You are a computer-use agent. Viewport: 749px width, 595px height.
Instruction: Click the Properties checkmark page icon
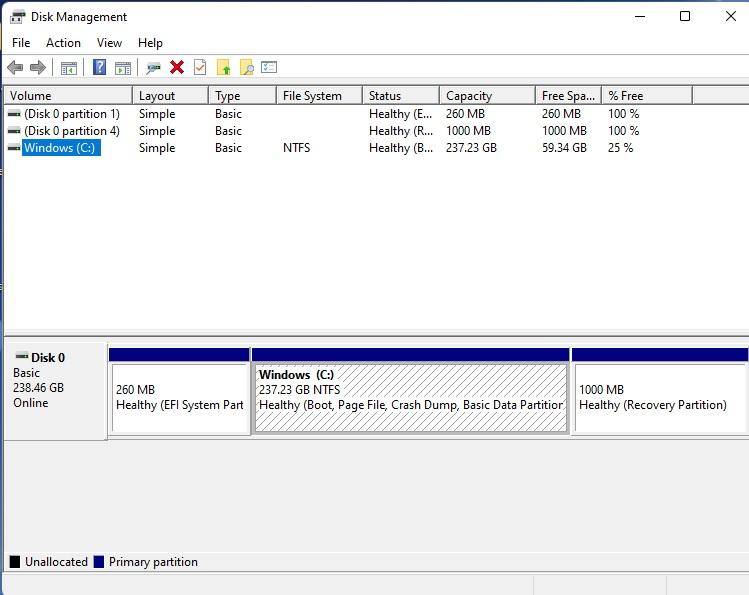click(x=200, y=67)
